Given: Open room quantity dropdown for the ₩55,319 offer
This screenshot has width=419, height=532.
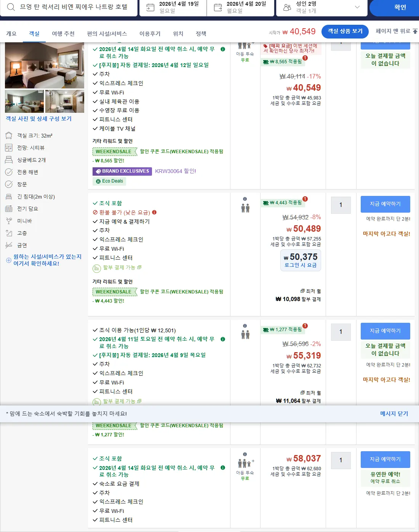Looking at the screenshot, I should pyautogui.click(x=341, y=332).
